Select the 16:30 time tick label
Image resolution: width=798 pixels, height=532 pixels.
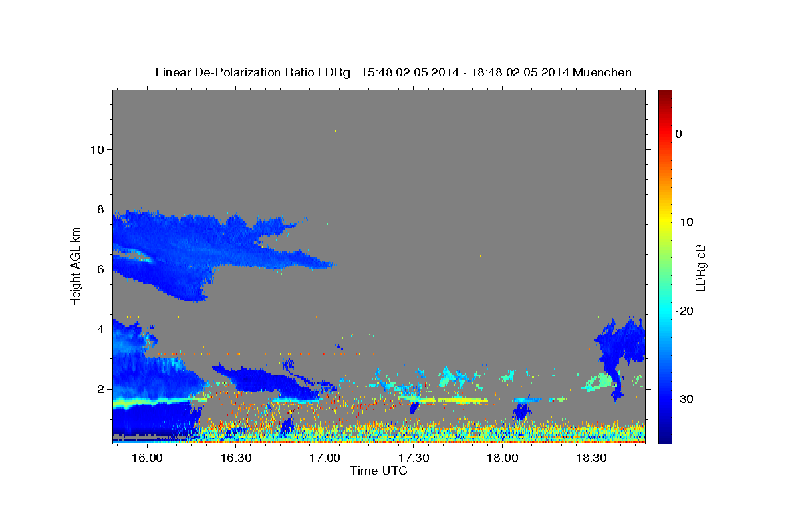236,458
